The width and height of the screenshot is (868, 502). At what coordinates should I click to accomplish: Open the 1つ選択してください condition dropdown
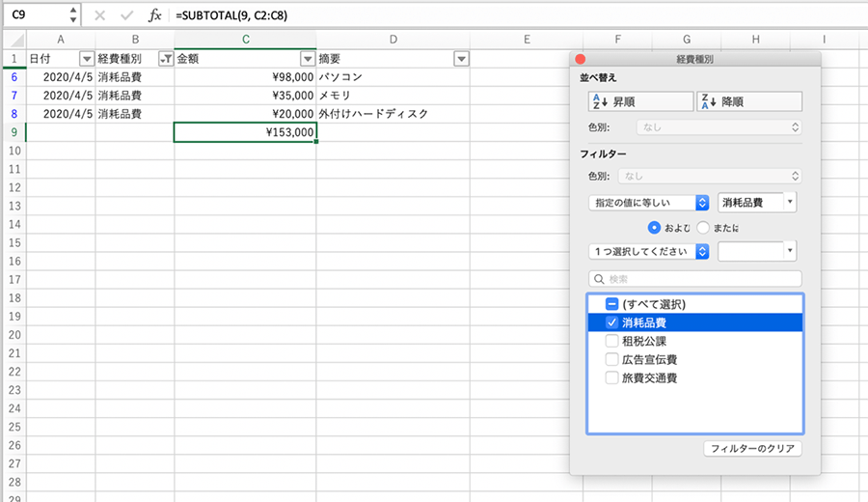[x=649, y=252]
